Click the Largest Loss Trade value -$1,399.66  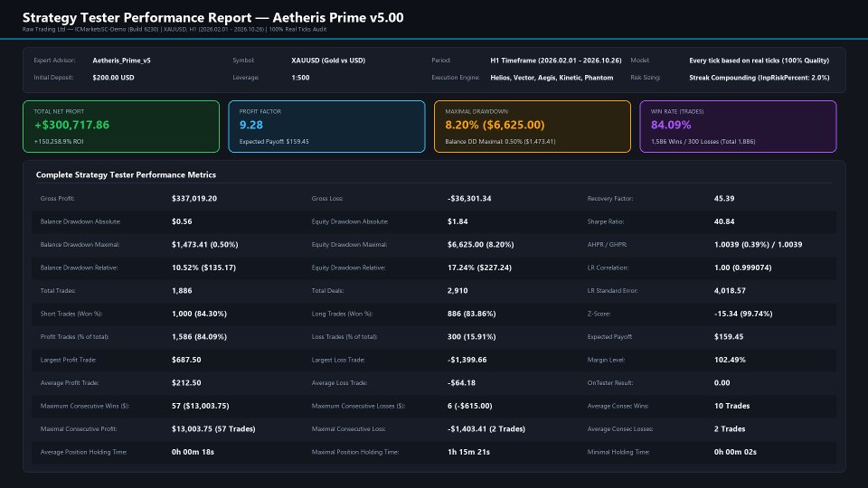pos(467,360)
